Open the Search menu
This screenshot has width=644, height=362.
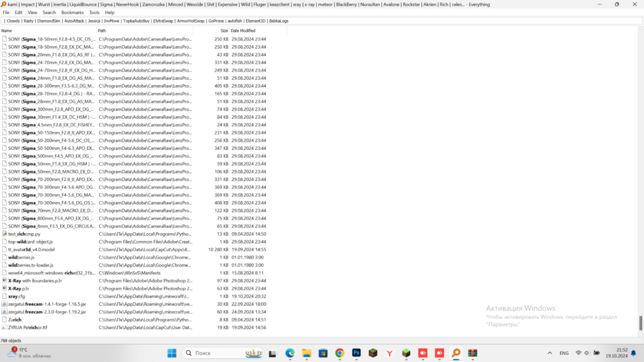(49, 12)
